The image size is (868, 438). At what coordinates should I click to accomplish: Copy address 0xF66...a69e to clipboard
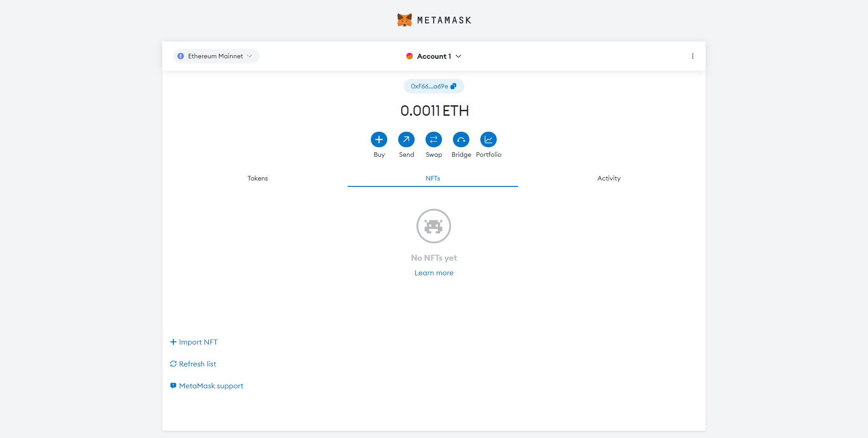click(434, 86)
